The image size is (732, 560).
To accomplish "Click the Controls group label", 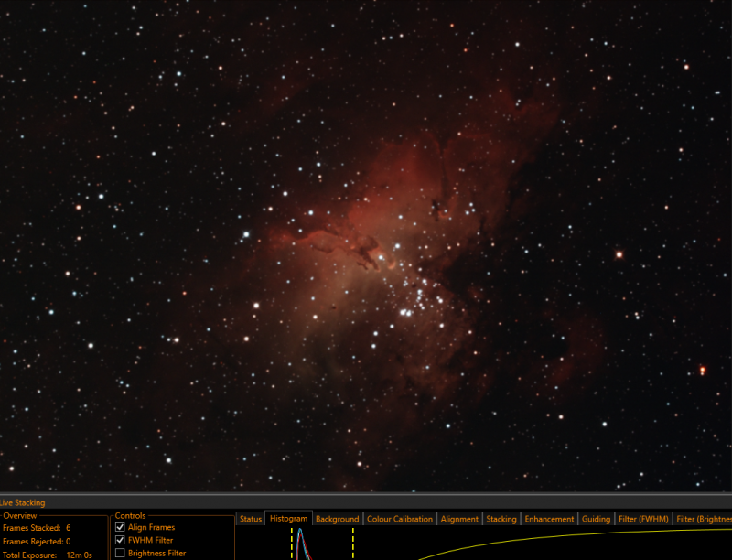I will coord(130,516).
